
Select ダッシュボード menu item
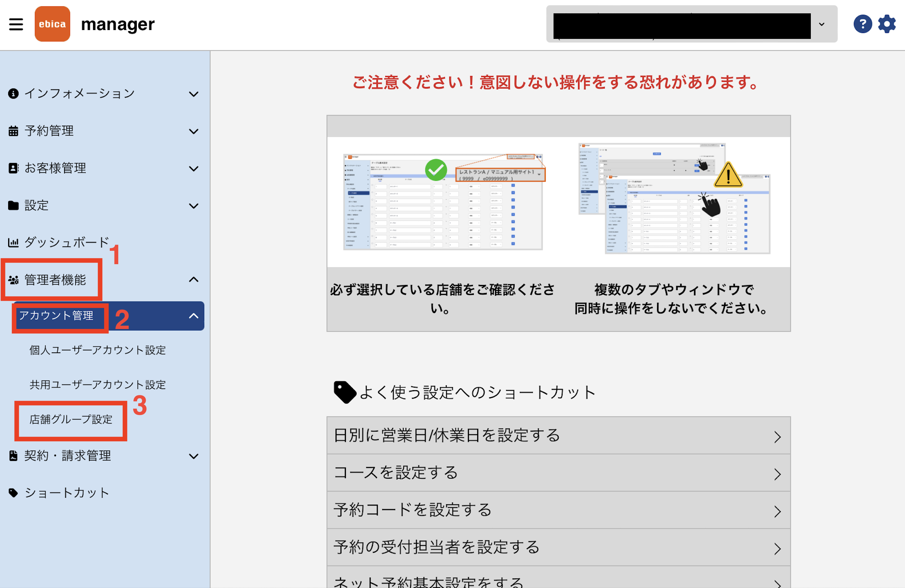67,242
